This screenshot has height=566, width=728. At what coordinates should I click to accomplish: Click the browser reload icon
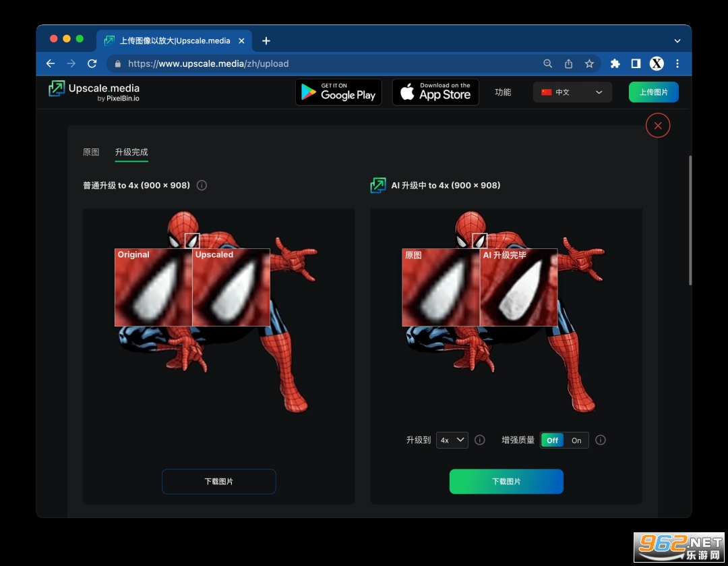coord(92,63)
